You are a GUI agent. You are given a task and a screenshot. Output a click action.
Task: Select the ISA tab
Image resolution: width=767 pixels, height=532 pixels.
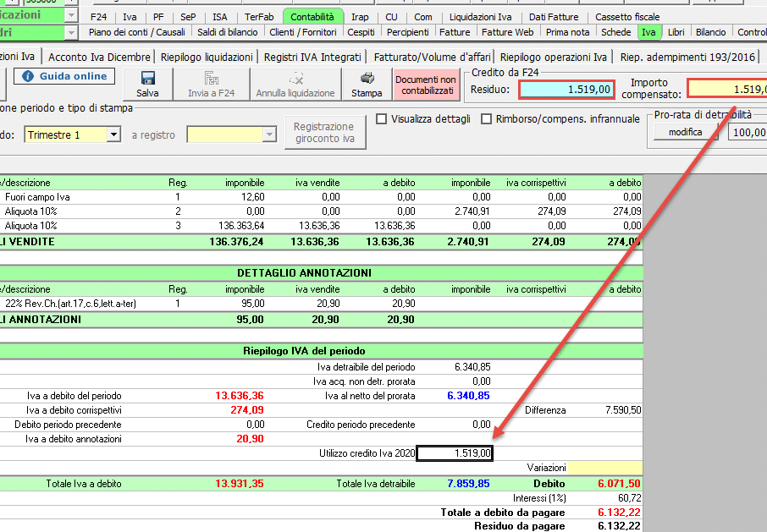coord(220,17)
